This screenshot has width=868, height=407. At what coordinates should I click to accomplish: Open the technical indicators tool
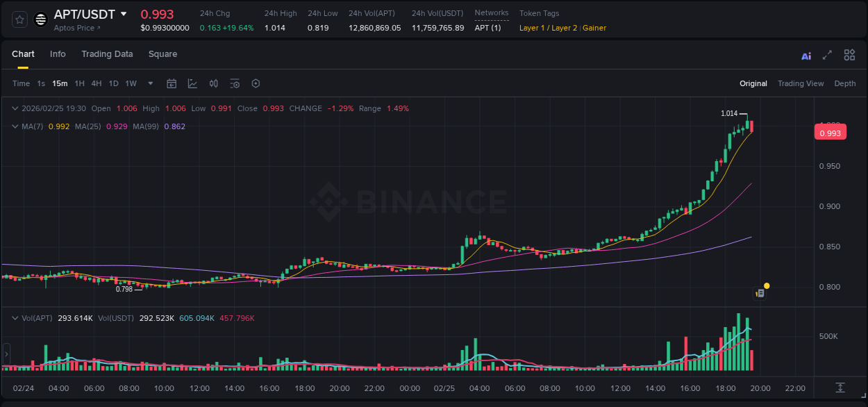192,83
